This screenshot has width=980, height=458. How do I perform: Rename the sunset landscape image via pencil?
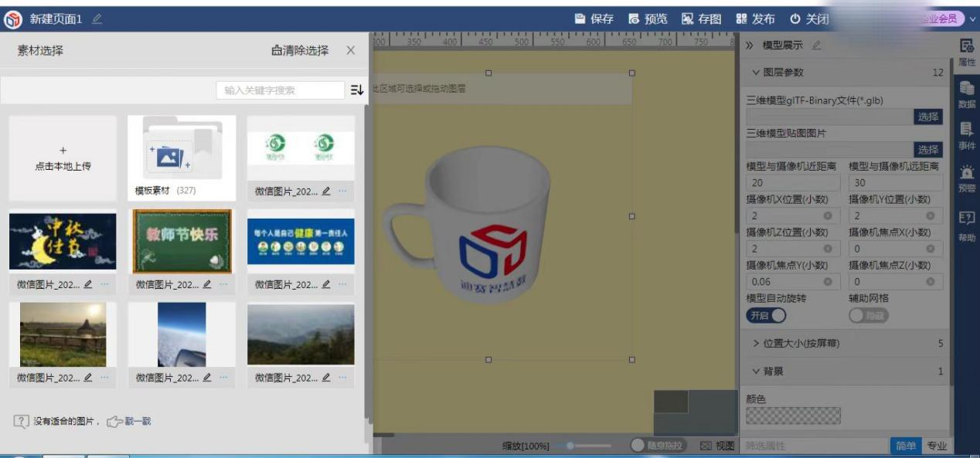88,378
